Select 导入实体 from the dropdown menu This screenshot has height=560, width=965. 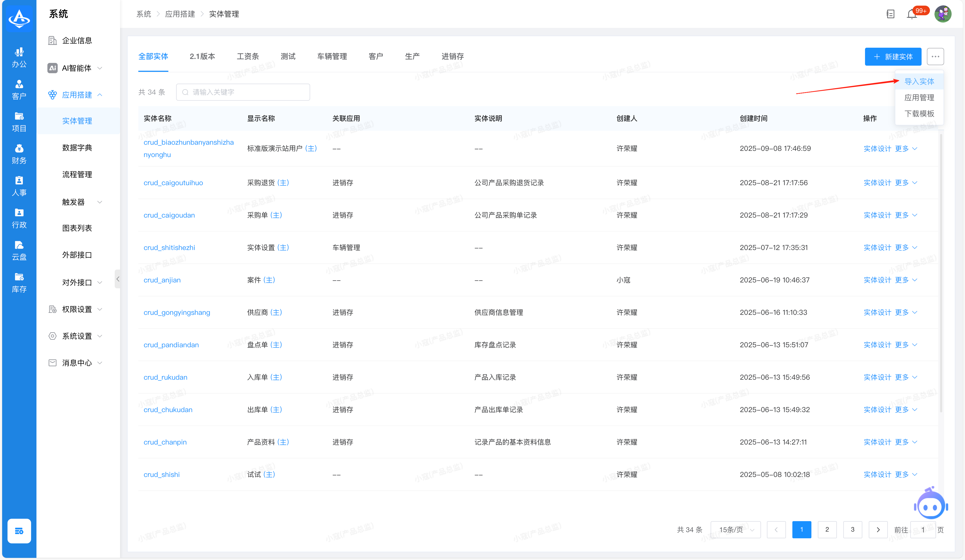point(919,81)
